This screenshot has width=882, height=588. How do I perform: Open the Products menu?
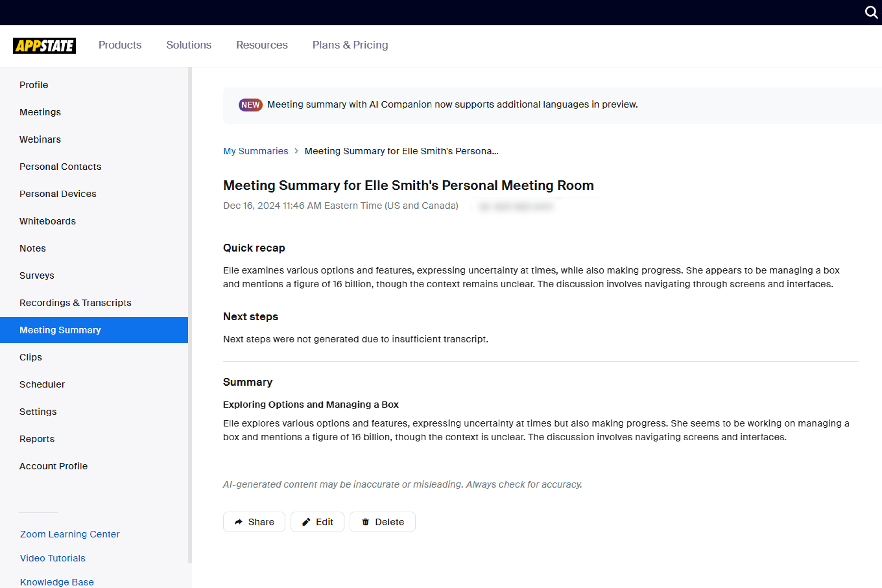(x=120, y=45)
